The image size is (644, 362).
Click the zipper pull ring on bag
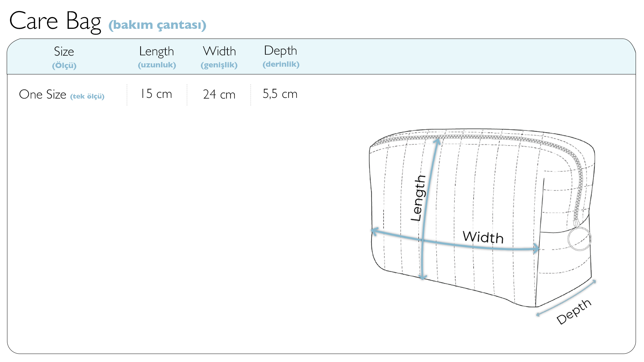579,239
